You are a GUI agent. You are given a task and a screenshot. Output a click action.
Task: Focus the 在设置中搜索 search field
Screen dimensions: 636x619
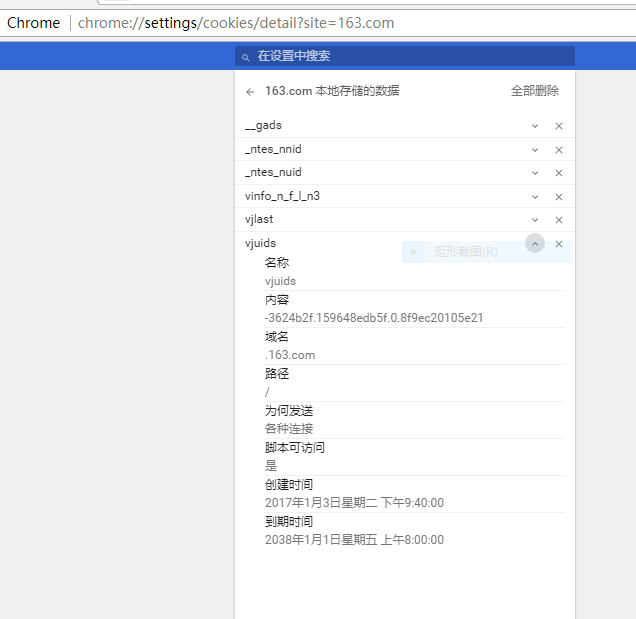click(405, 56)
